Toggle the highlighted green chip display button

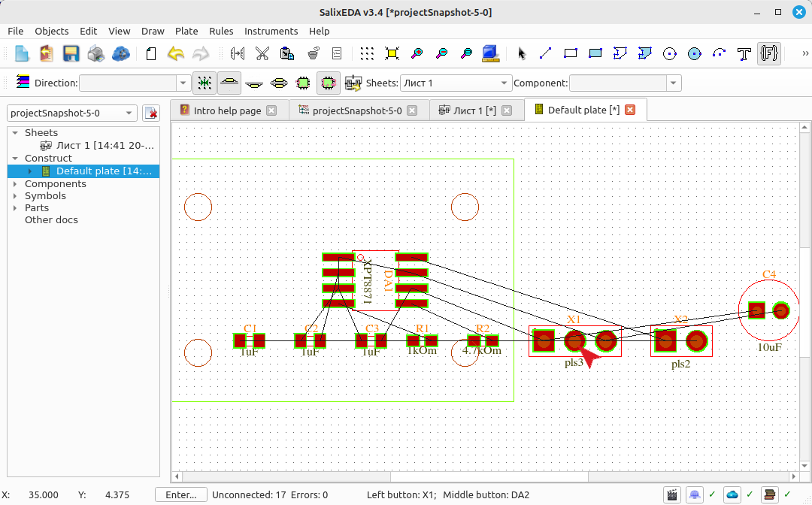pyautogui.click(x=329, y=83)
